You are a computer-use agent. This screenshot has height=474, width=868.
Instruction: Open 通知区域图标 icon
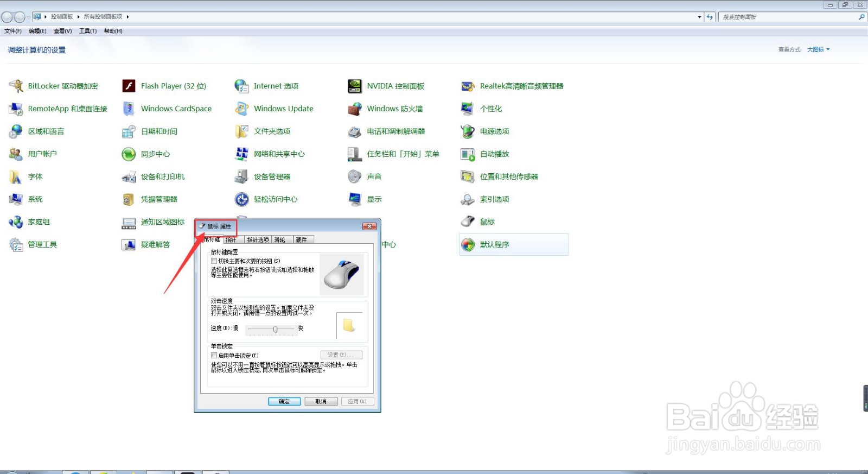[x=129, y=222]
